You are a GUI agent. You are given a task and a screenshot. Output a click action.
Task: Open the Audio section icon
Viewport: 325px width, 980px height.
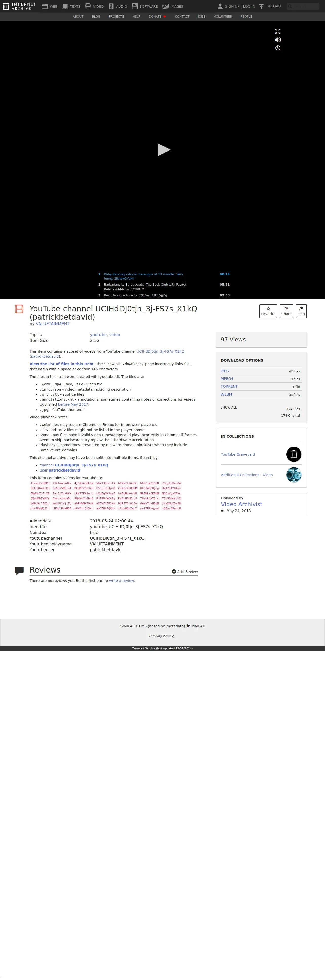click(x=111, y=6)
